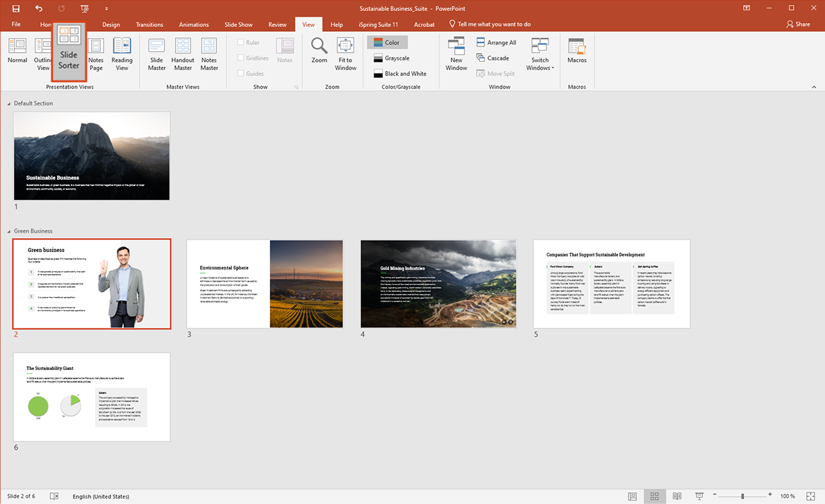Open the Macros panel
Viewport: 825px width, 504px height.
coord(577,52)
